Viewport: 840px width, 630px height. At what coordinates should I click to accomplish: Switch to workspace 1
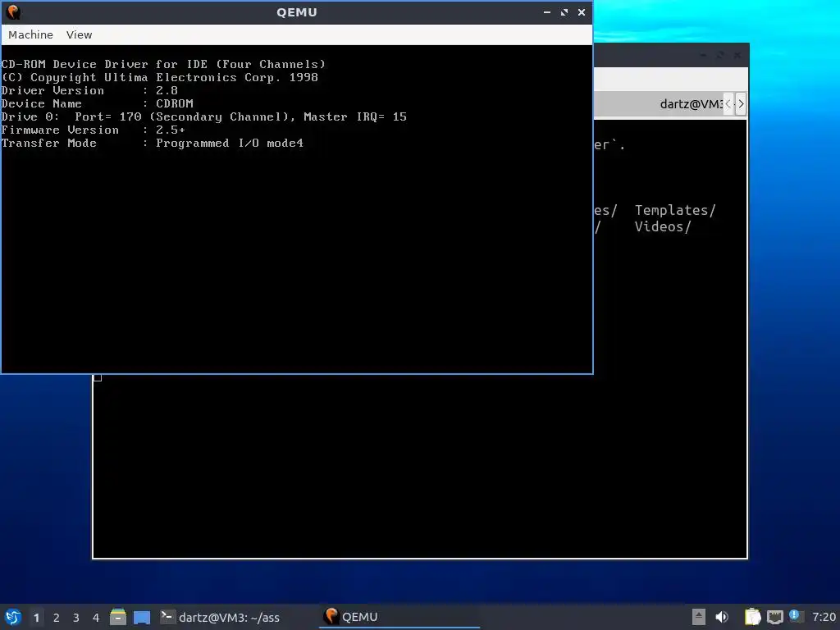coord(36,618)
